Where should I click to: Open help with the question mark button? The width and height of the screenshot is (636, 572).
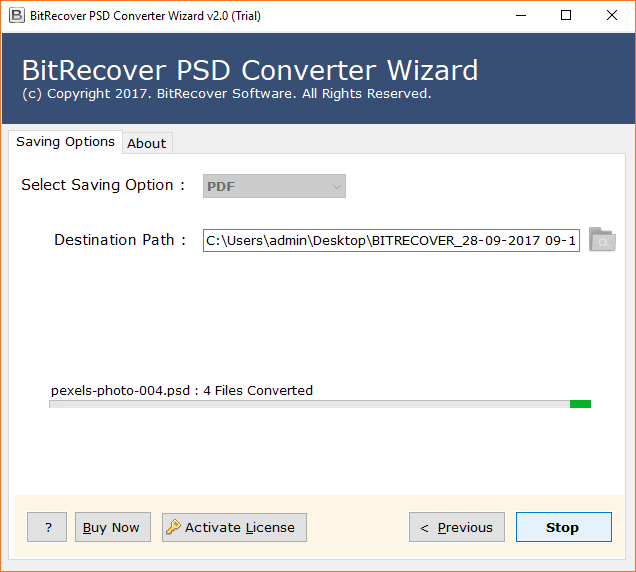tap(47, 527)
